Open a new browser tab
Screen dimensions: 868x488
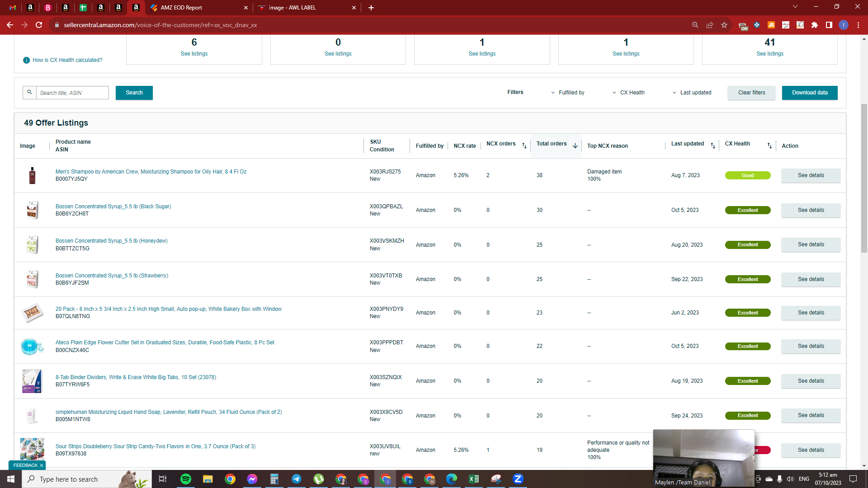[x=371, y=8]
